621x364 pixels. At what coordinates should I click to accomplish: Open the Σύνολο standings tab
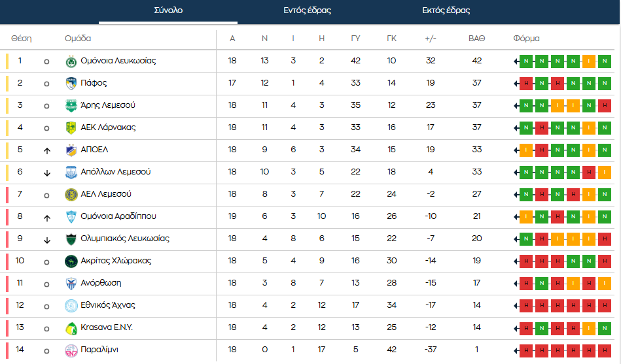pos(168,10)
